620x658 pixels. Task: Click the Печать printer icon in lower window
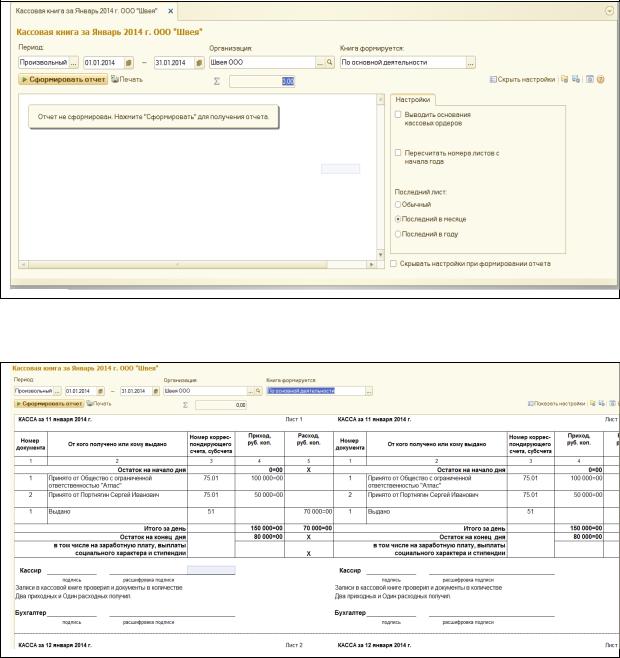(89, 404)
